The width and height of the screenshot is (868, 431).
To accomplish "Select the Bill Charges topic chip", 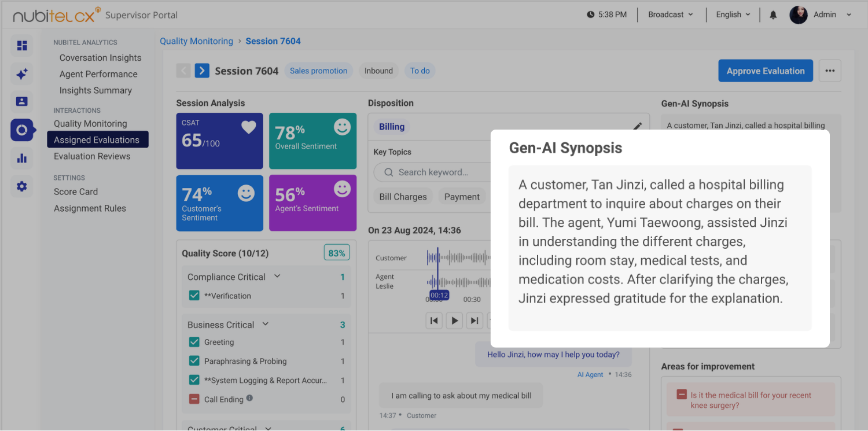I will pos(403,197).
